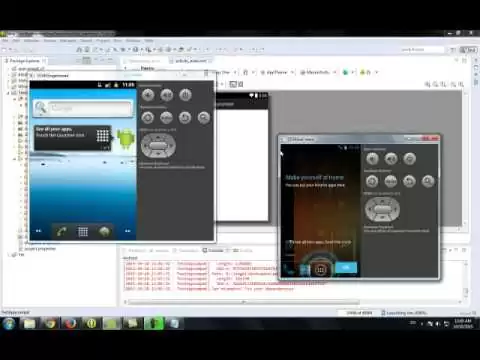The image size is (480, 360).
Task: Click the volume up button on left emulator
Action: 167,95
